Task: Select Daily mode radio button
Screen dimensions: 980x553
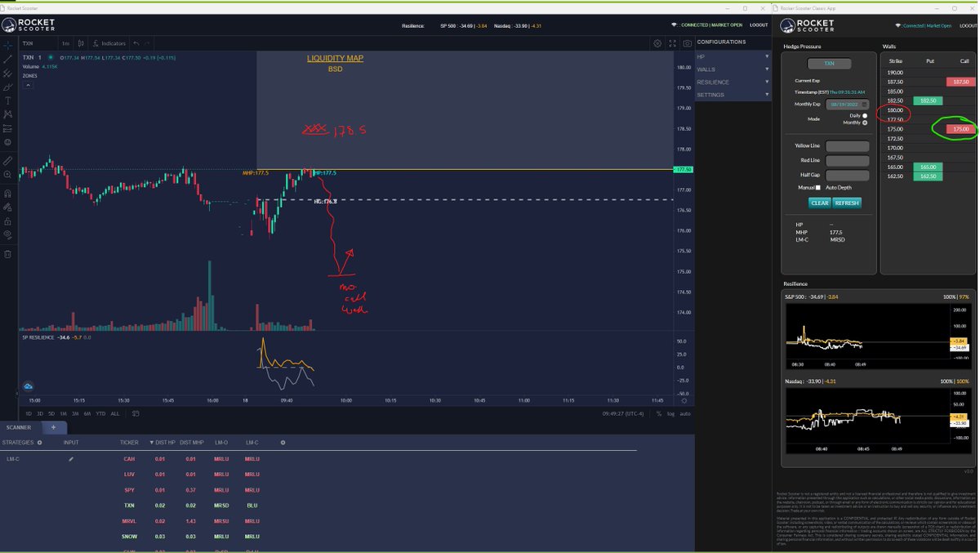Action: pyautogui.click(x=865, y=116)
